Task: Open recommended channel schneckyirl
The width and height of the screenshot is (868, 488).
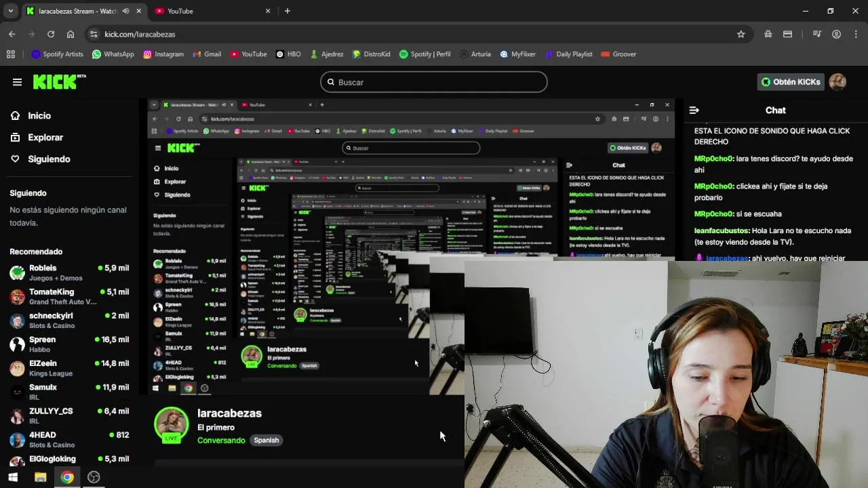Action: (69, 321)
